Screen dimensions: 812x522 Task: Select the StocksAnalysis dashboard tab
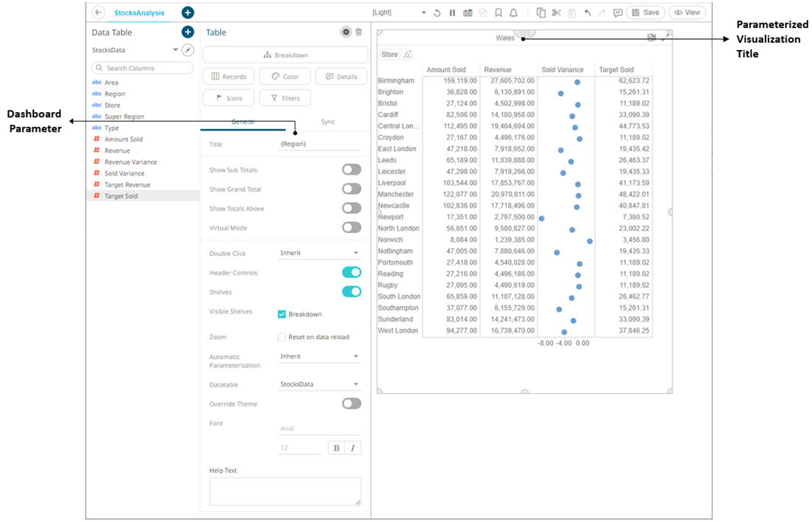(x=139, y=13)
